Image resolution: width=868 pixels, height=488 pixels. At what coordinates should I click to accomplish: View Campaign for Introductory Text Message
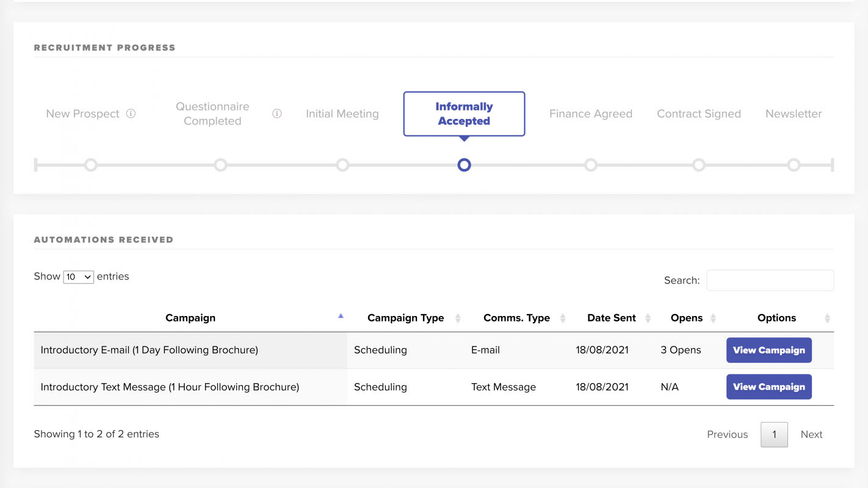pyautogui.click(x=769, y=387)
